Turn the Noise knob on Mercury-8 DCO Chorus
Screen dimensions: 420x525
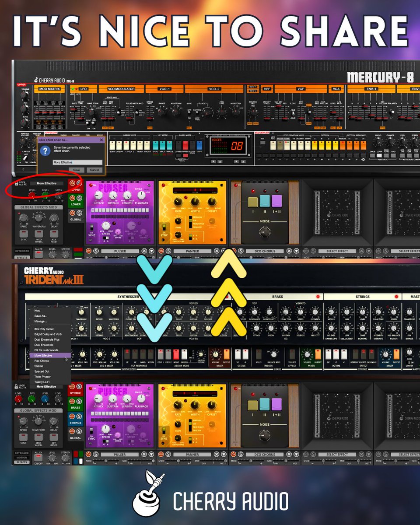tap(265, 232)
